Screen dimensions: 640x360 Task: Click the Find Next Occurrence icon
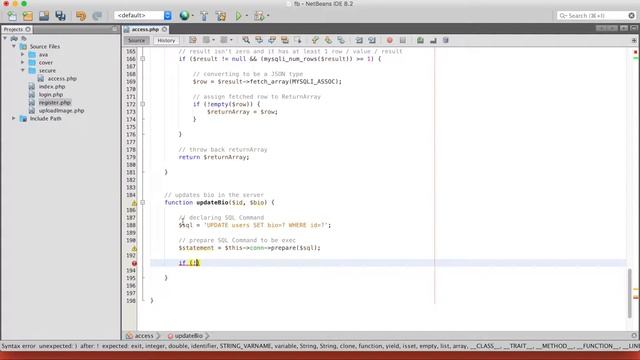click(272, 40)
